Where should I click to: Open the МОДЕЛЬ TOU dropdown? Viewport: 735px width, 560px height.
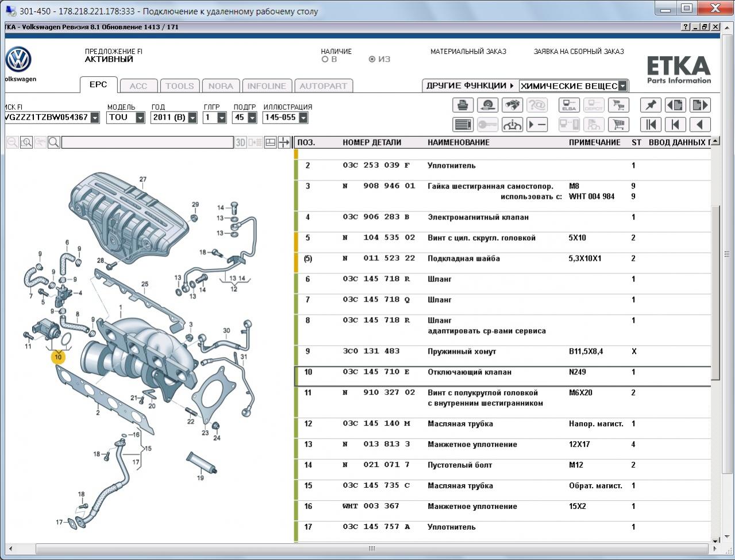click(x=140, y=117)
